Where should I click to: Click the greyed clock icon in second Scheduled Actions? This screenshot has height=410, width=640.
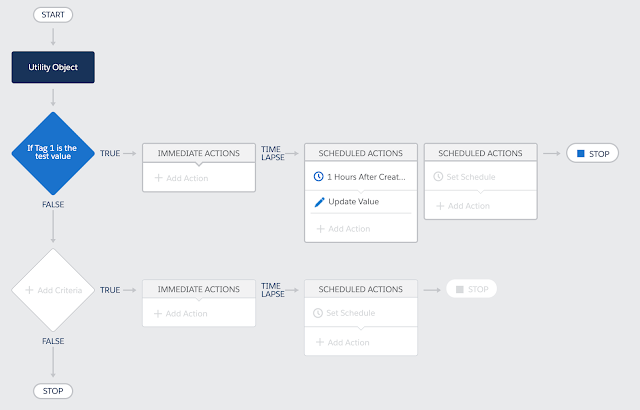click(x=438, y=177)
